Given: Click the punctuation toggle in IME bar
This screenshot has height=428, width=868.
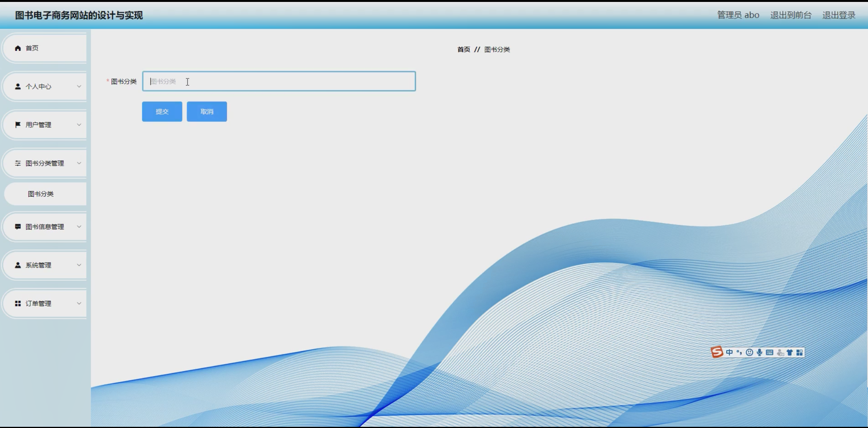Looking at the screenshot, I should (x=739, y=352).
